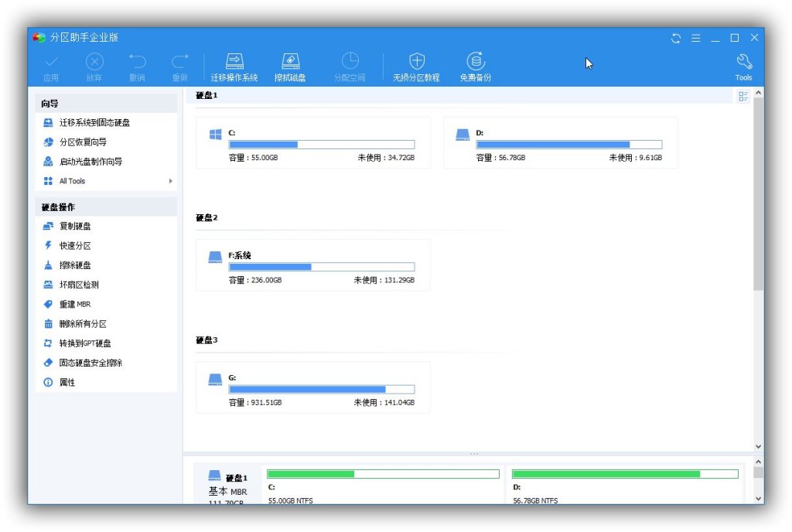Open 无损分区教程 shield icon

click(x=416, y=62)
